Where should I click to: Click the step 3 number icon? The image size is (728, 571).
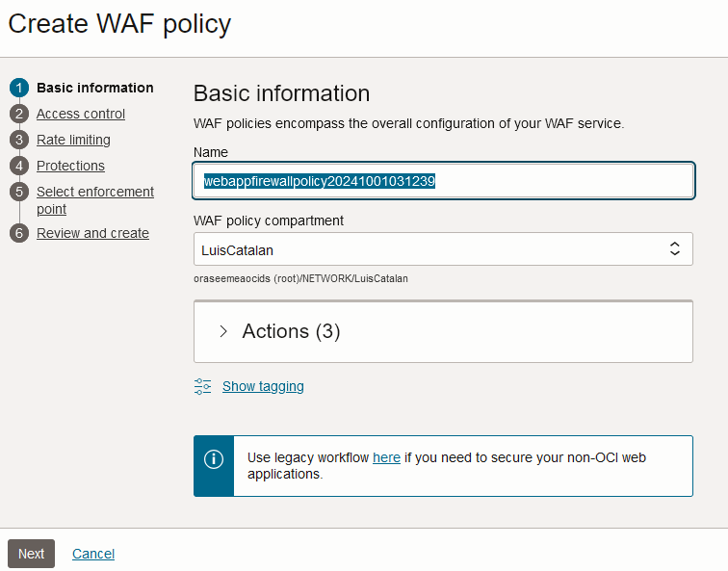point(18,140)
